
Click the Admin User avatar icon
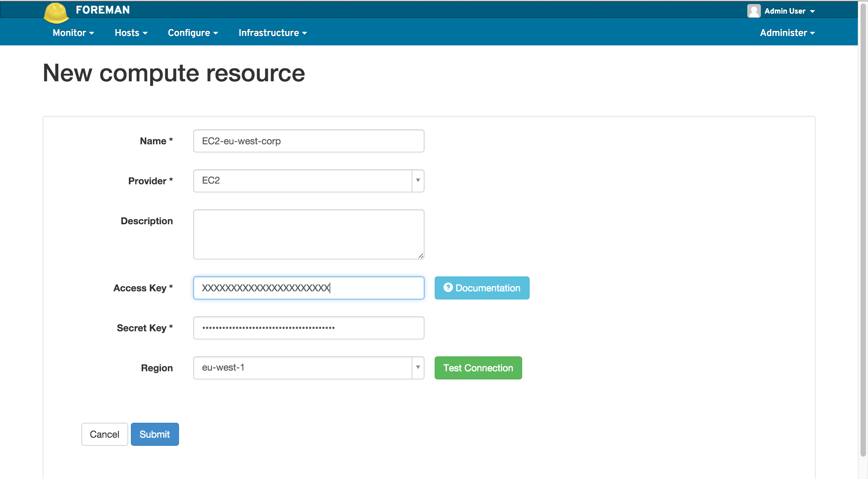(753, 11)
